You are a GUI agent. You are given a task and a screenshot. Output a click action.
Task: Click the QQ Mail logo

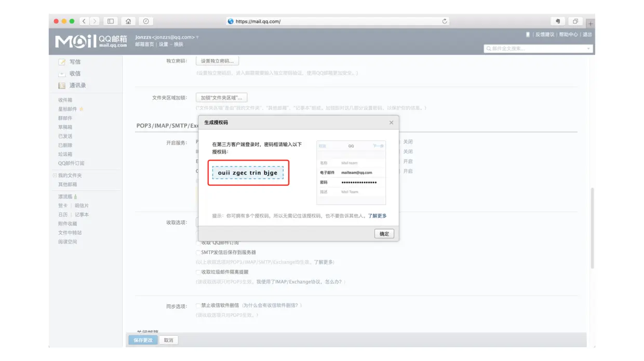[x=91, y=41]
